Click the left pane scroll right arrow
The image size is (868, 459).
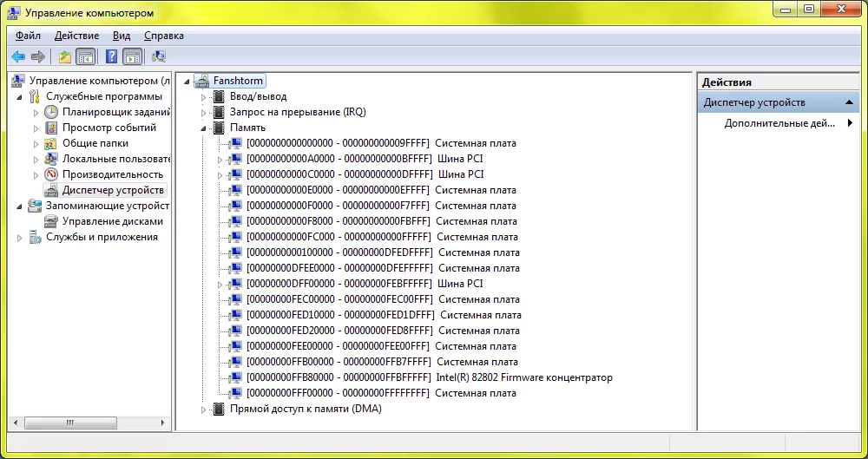point(163,423)
